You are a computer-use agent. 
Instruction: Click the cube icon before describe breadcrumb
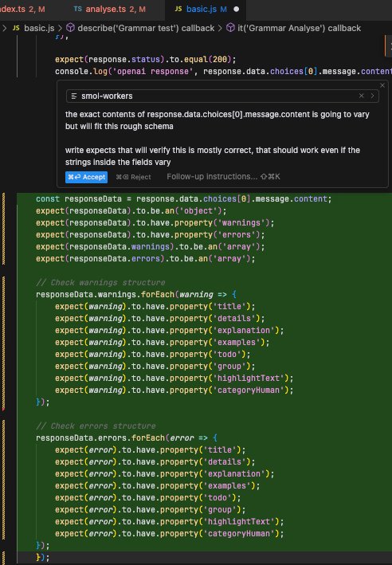coord(71,28)
